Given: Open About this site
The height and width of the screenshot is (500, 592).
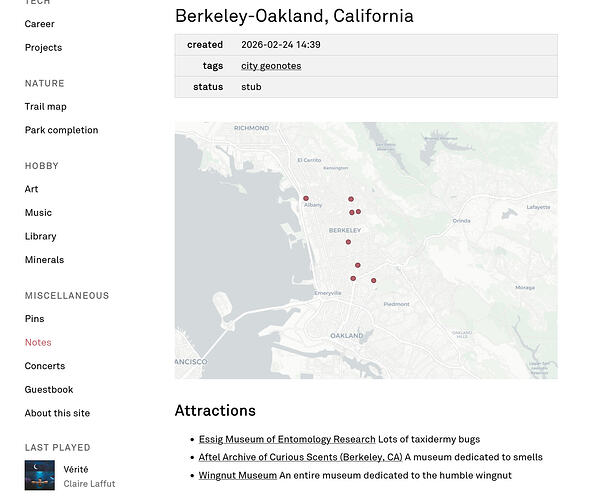Looking at the screenshot, I should (x=57, y=413).
